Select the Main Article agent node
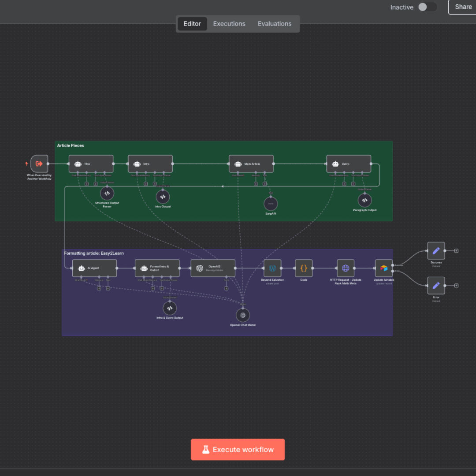Screen dimensions: 476x476 coord(251,164)
